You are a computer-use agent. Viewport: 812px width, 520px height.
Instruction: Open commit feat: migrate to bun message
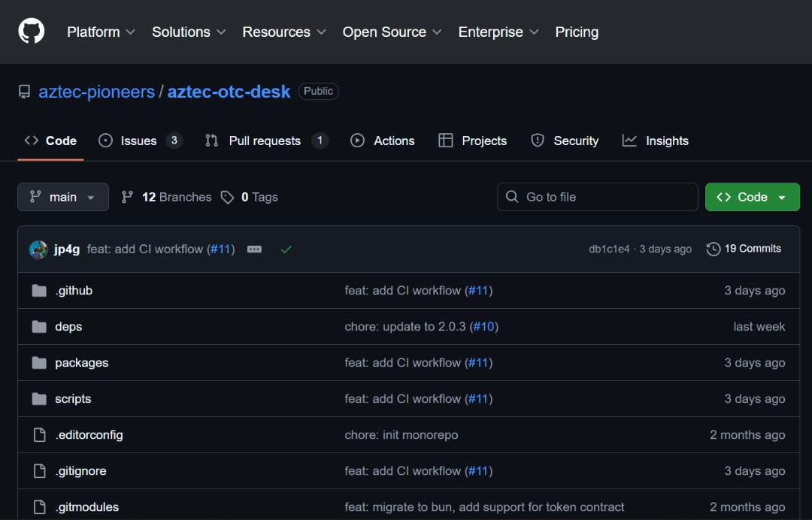click(x=484, y=507)
